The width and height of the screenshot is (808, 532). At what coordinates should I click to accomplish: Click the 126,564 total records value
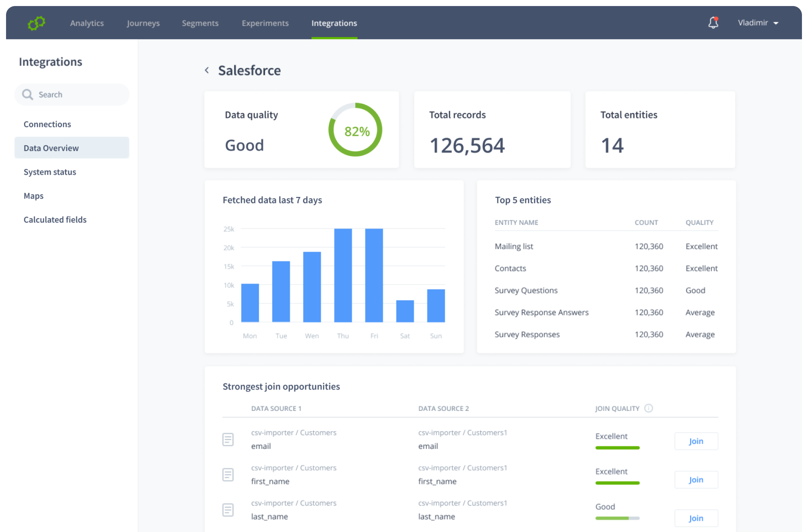pyautogui.click(x=467, y=146)
